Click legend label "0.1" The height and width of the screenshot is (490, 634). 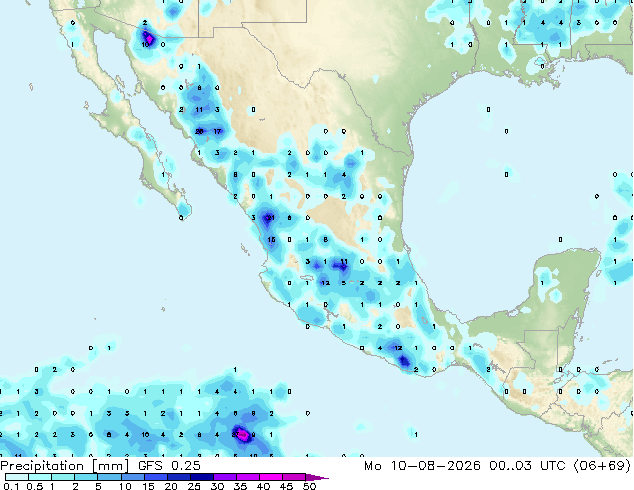11,486
